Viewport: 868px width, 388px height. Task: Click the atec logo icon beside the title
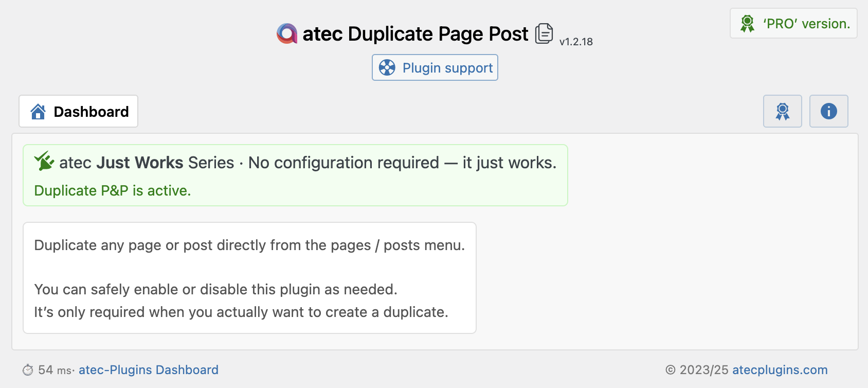point(287,34)
